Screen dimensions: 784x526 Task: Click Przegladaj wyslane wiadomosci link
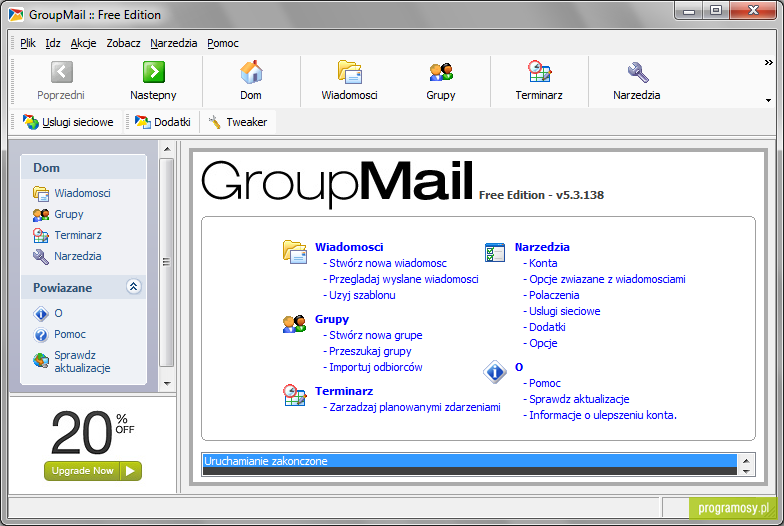click(404, 279)
